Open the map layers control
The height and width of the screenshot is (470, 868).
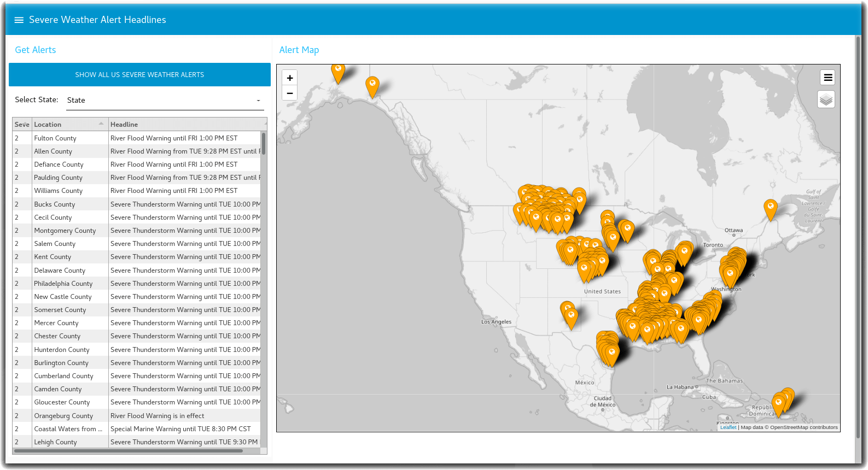coord(826,99)
